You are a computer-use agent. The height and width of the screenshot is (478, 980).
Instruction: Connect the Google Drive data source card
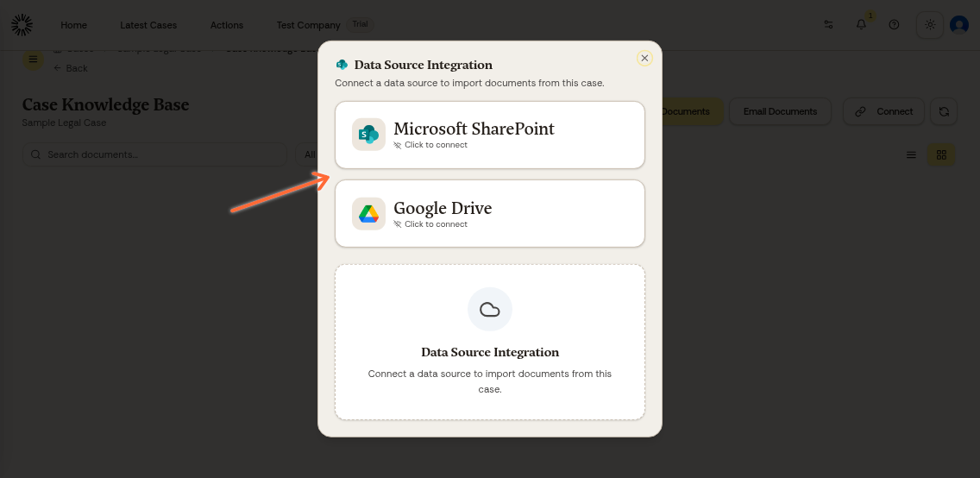[x=490, y=214]
